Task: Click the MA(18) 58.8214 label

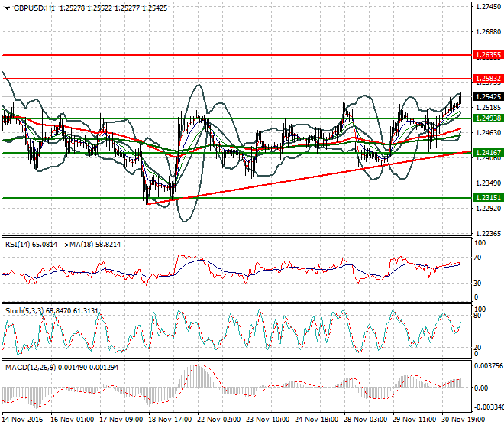Action: 95,245
